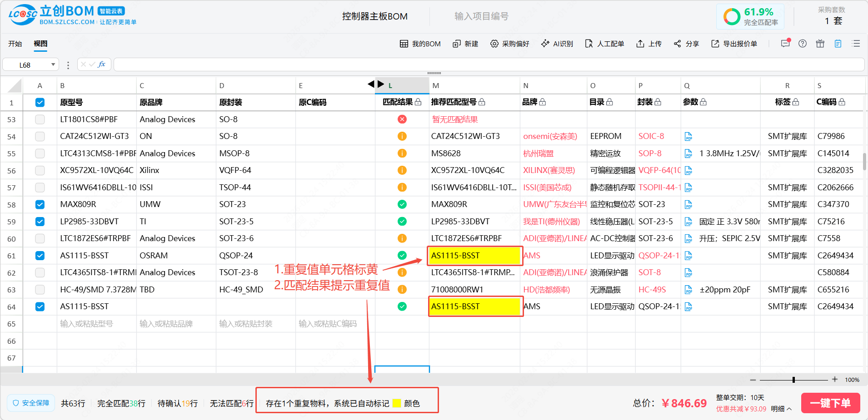Click the 分享 share icon
The image size is (868, 420).
coord(678,44)
